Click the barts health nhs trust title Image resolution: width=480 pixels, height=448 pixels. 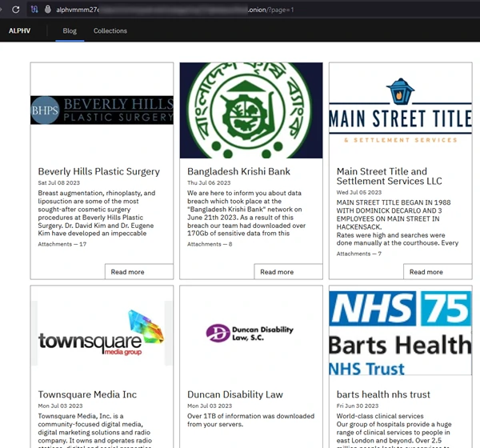pos(383,394)
